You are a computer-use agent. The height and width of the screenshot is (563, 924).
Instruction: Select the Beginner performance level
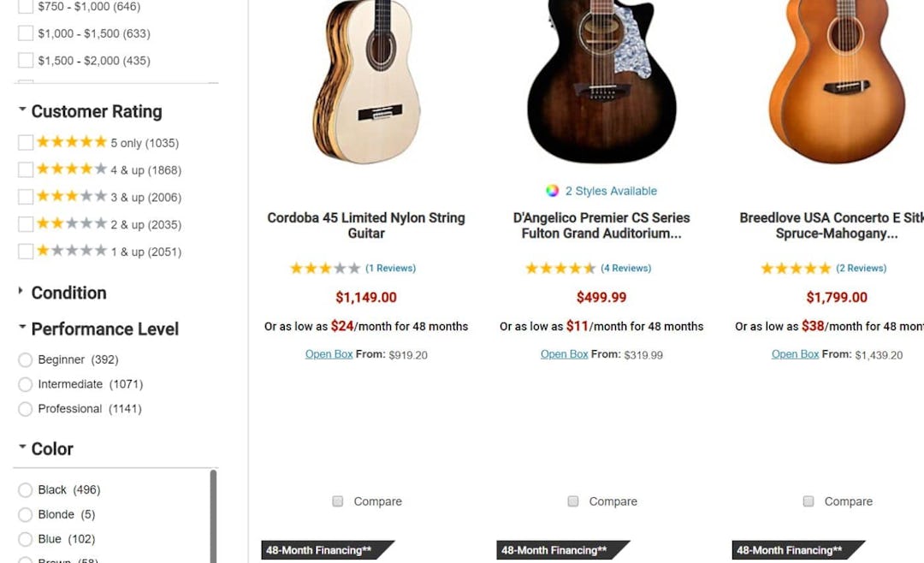26,359
